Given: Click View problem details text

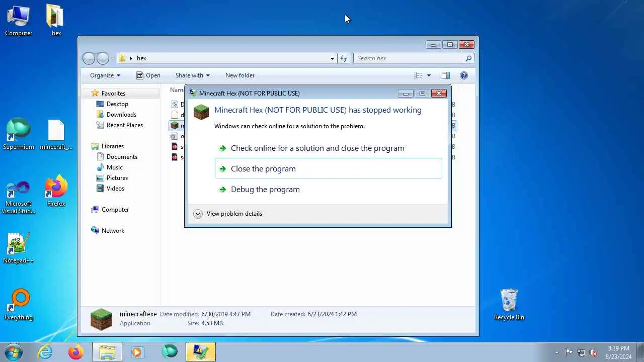Looking at the screenshot, I should click(x=234, y=214).
